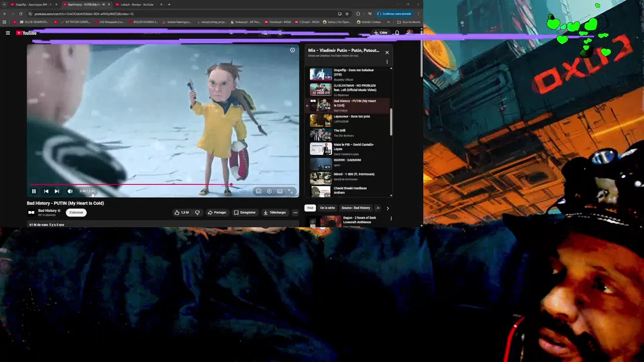Switch to the Laibach - Rossiya browser tab
Screen dimensions: 644x362
(137, 5)
